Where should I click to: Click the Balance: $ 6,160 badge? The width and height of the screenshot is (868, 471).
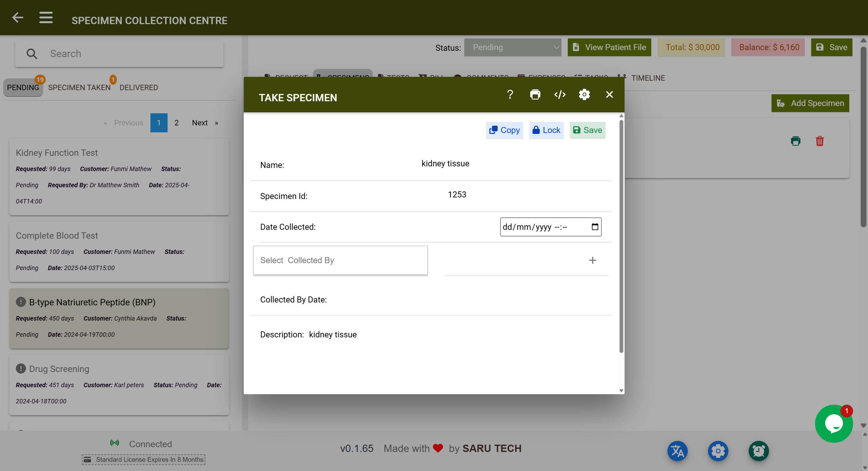coord(768,48)
